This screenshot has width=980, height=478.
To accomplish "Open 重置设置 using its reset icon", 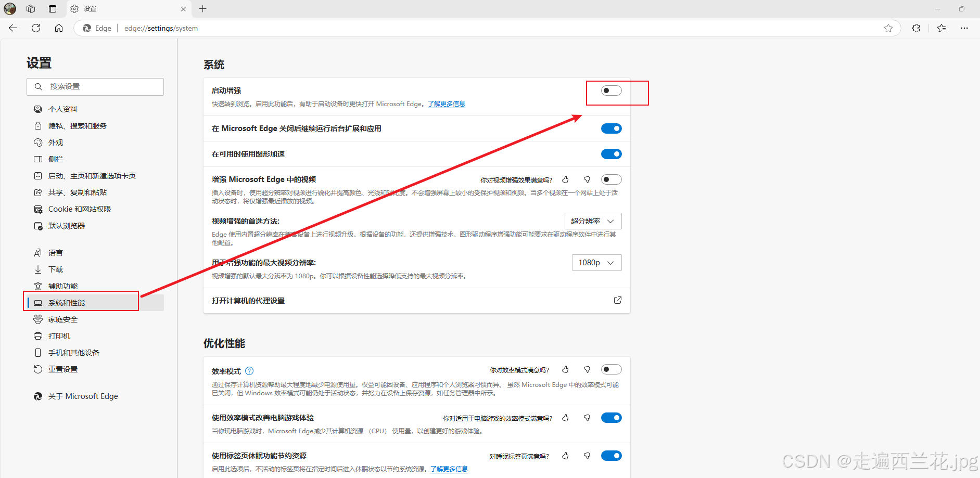I will pos(38,369).
